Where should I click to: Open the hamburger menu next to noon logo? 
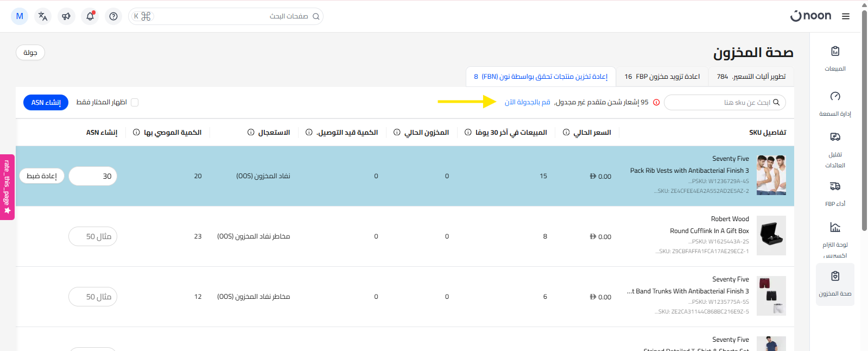click(845, 16)
